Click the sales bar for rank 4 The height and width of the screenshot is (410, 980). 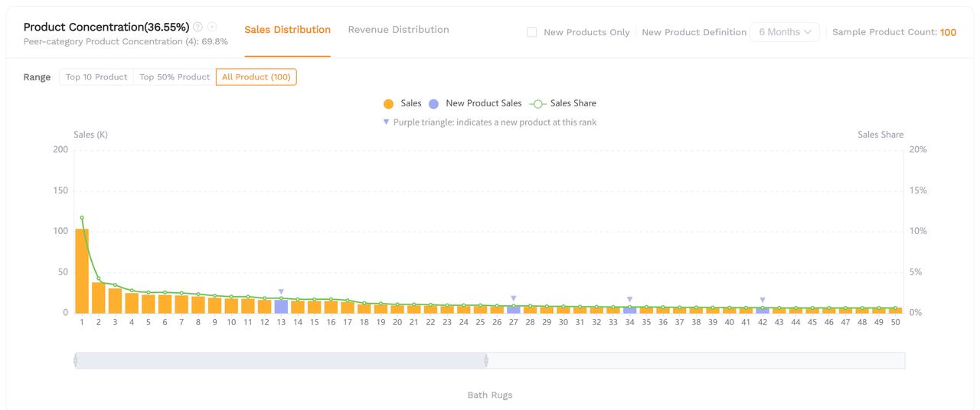pos(132,303)
